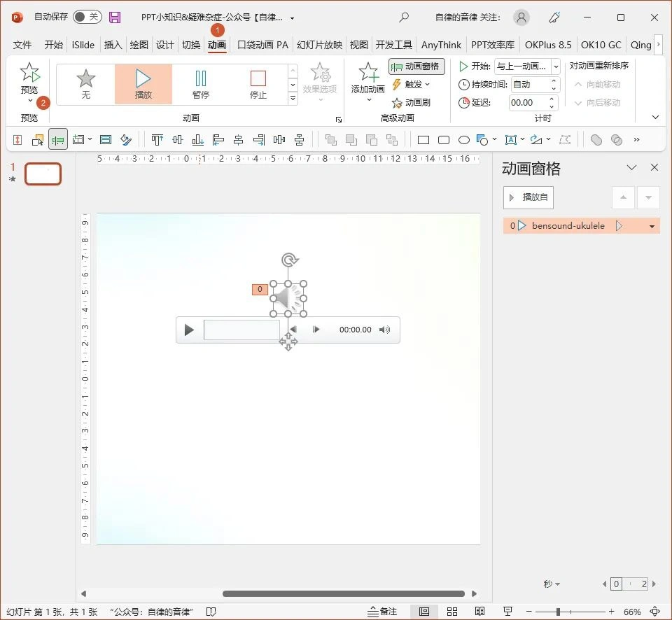Insert an ellipse shape from the toolbar
Screen dimensions: 672x620
(463, 139)
